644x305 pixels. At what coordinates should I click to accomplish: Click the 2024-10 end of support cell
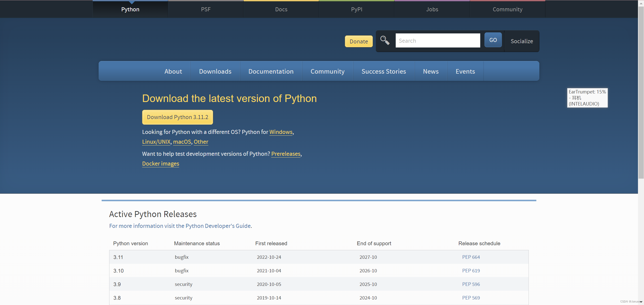(x=368, y=298)
